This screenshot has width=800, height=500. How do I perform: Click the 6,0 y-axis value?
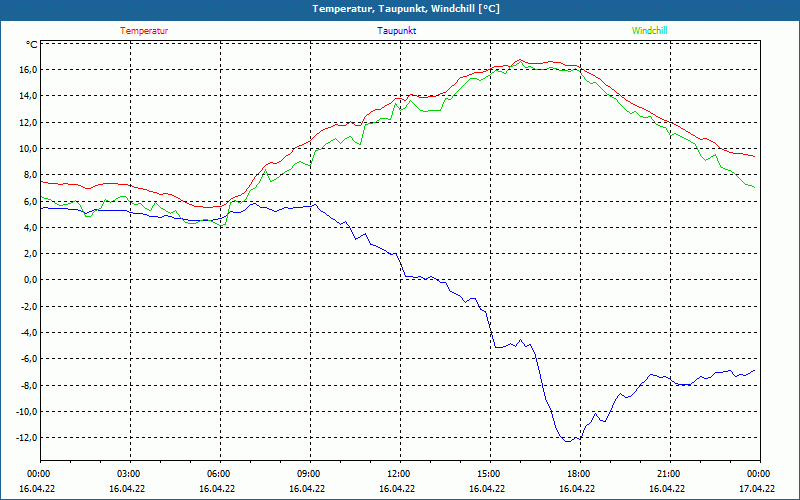[x=30, y=202]
